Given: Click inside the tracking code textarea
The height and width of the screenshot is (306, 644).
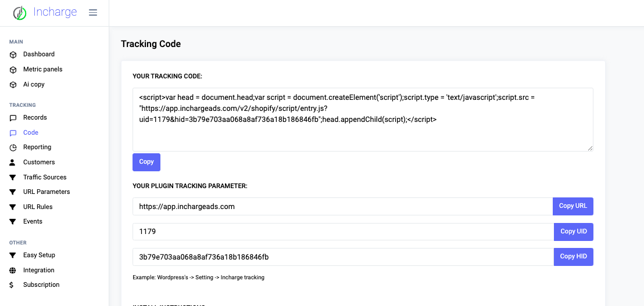Looking at the screenshot, I should click(363, 120).
